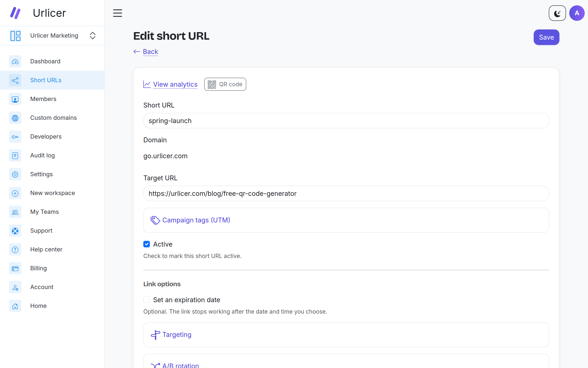
Task: Open the Developers section
Action: (x=52, y=137)
